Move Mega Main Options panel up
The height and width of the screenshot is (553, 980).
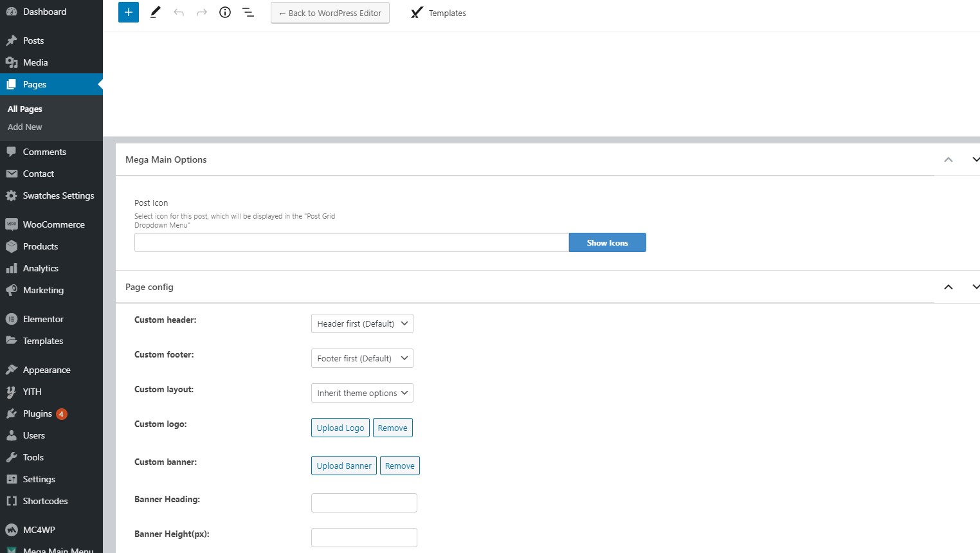[x=948, y=159]
